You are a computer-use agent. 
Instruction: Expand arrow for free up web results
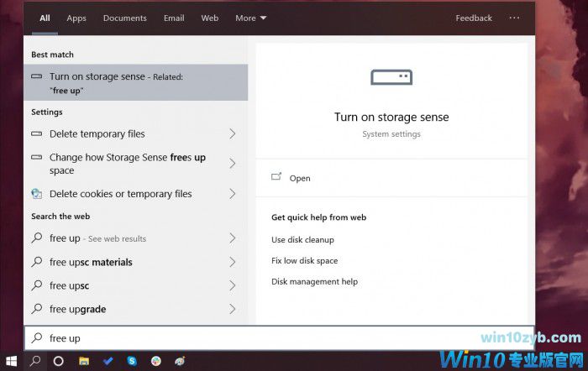click(x=233, y=238)
